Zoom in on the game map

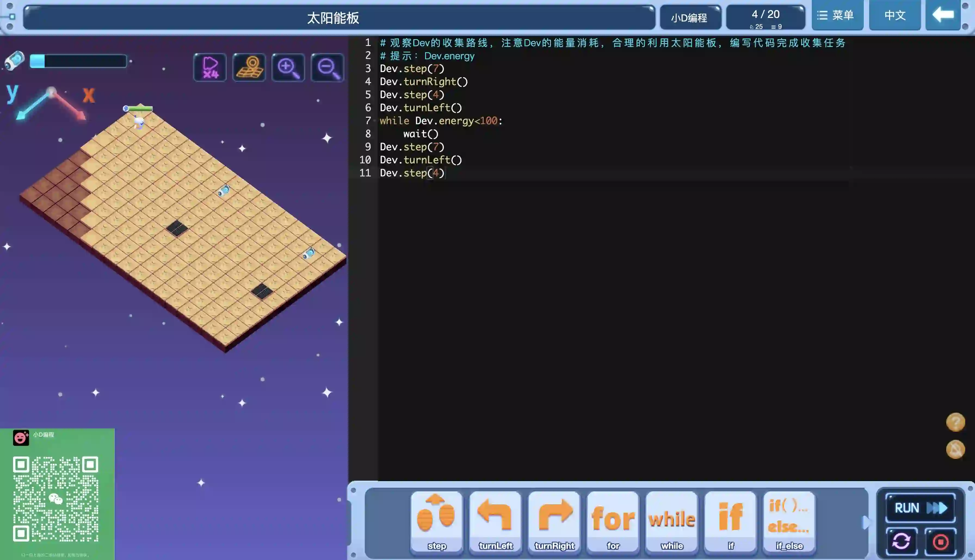[288, 67]
